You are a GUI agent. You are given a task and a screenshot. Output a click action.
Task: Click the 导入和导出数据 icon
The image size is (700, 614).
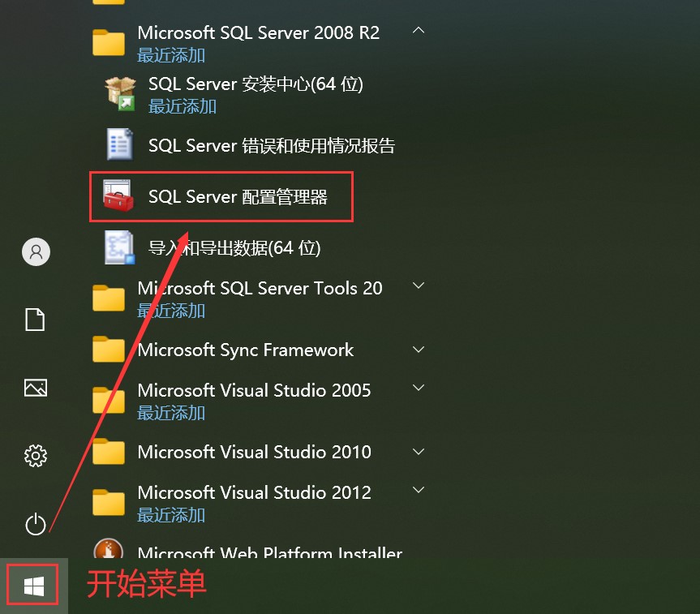tap(120, 247)
